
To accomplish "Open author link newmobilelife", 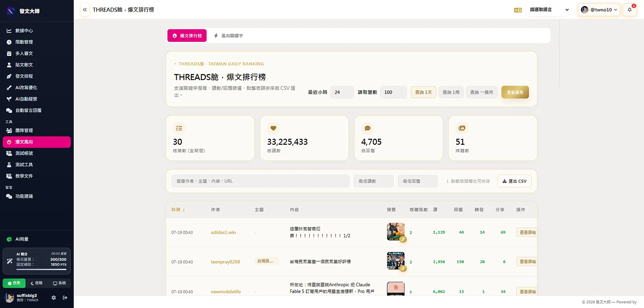I will (226, 292).
